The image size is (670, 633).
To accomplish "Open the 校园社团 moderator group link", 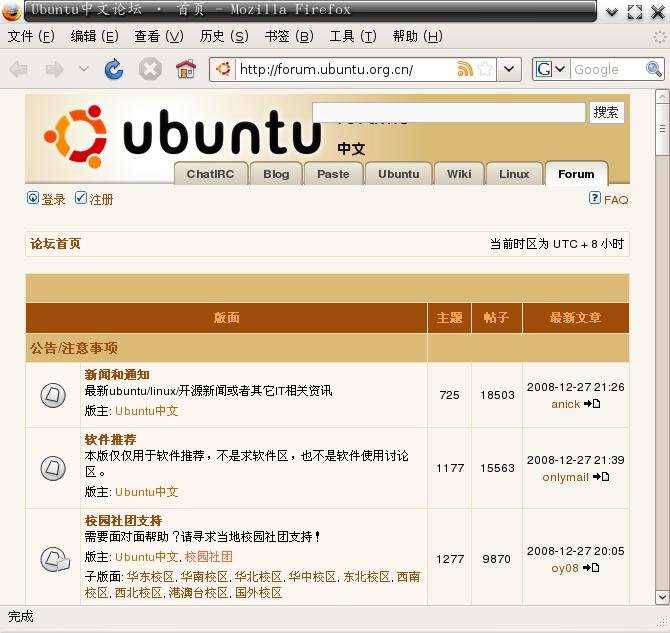I will pyautogui.click(x=209, y=557).
